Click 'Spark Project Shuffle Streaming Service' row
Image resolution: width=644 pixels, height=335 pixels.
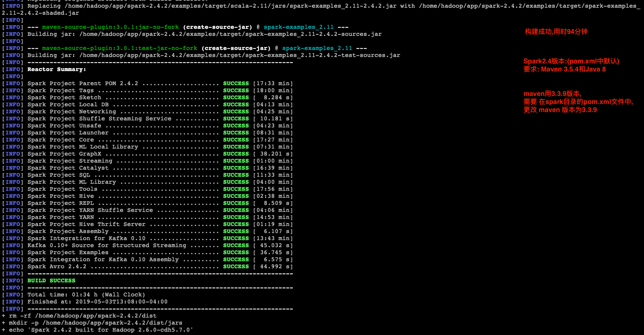148,119
